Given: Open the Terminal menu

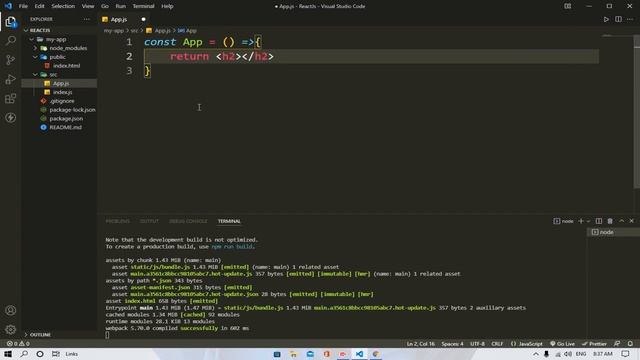Looking at the screenshot, I should point(143,6).
